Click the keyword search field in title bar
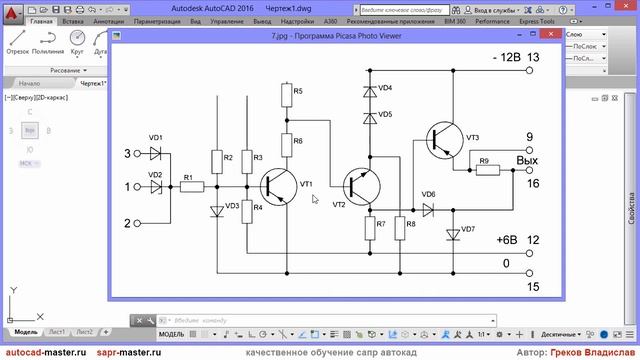Viewport: 640px width, 360px height. (x=404, y=10)
